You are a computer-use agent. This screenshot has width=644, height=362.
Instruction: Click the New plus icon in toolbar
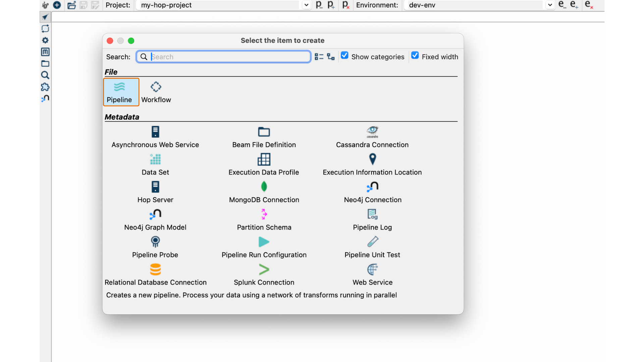pyautogui.click(x=57, y=5)
